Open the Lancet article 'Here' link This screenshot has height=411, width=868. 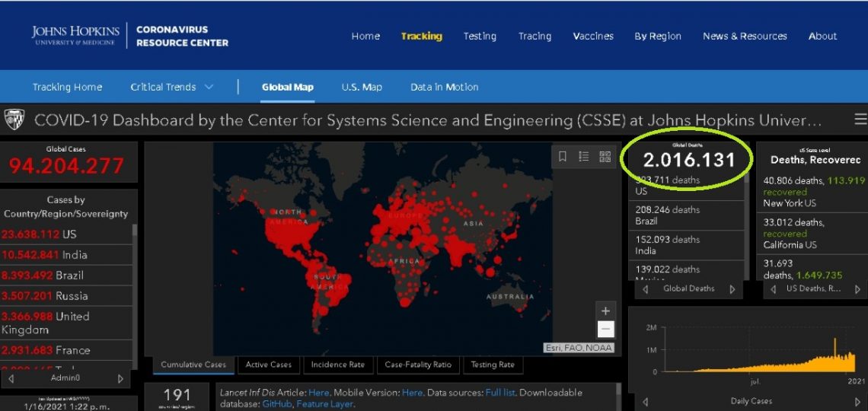tap(319, 393)
